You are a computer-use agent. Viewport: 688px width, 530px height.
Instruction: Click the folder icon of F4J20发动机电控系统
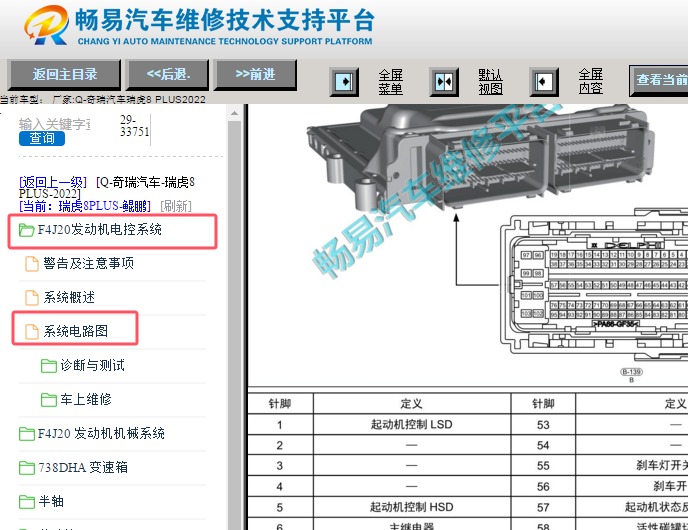[26, 229]
